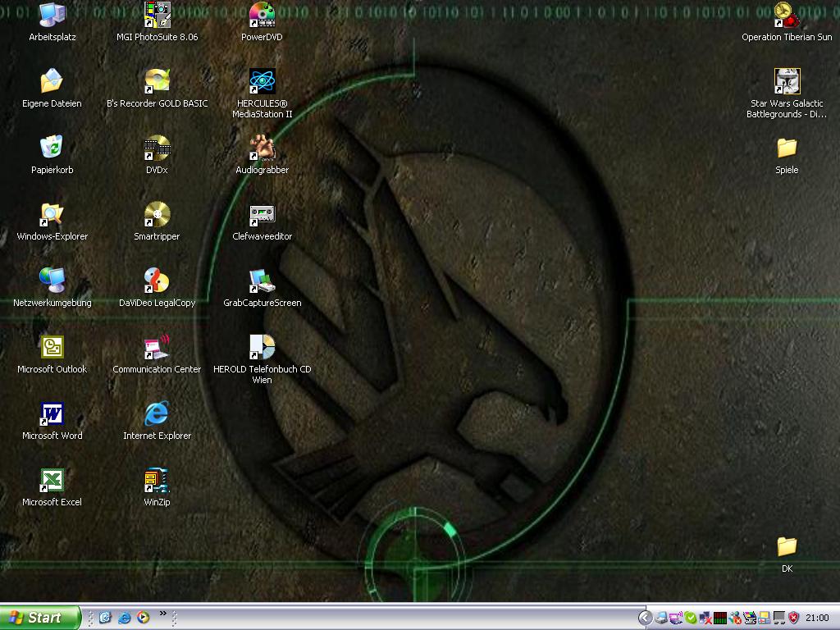
Task: Click the taskbar clock showing 21:00
Action: pos(817,618)
